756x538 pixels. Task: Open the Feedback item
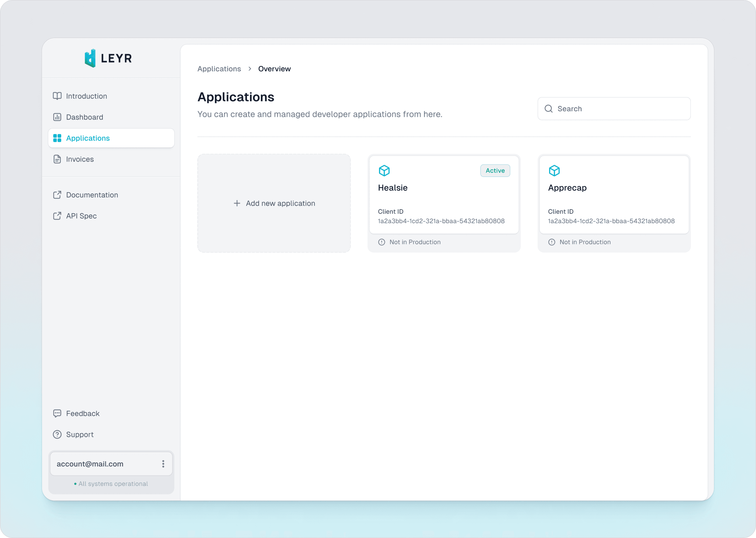pos(111,413)
